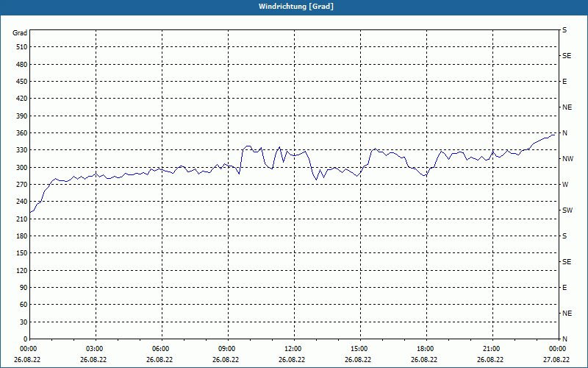Select the SE compass label near 120 level

[x=567, y=262]
